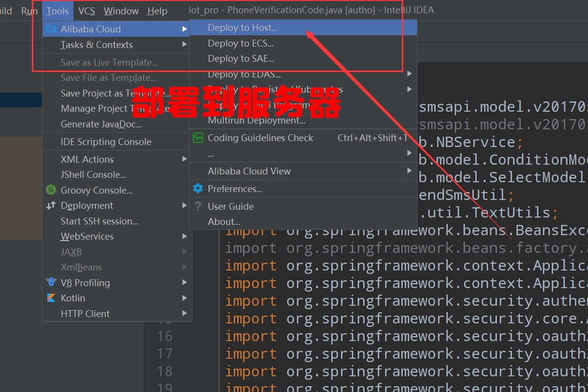Expand WebServices submenu arrow
Viewport: 588px width, 392px height.
tap(184, 236)
